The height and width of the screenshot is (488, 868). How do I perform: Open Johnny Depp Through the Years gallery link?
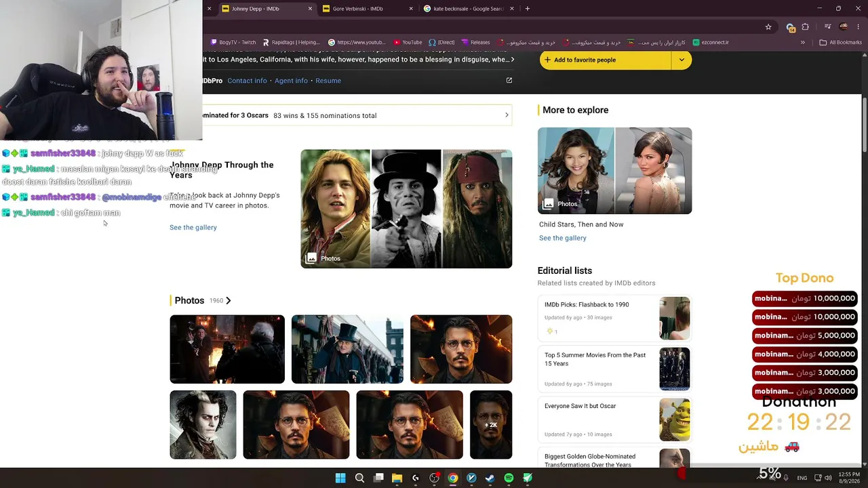(193, 228)
